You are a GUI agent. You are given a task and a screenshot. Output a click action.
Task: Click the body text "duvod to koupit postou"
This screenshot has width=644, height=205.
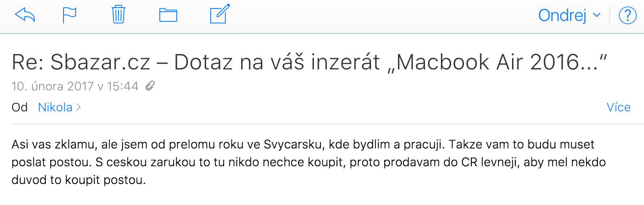coord(78,180)
